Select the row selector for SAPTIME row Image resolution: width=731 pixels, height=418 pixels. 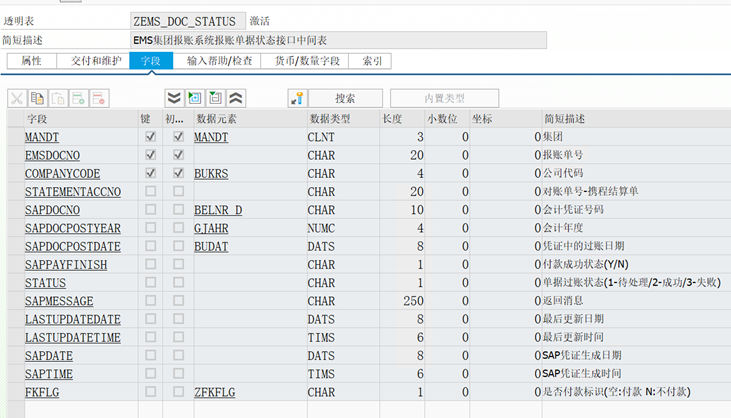16,374
